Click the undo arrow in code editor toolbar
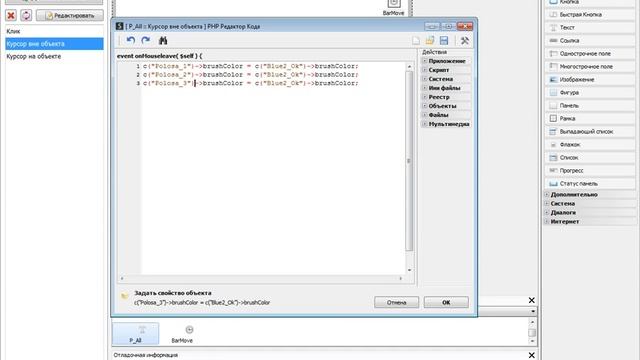Screen dimensions: 640x360 [131, 40]
